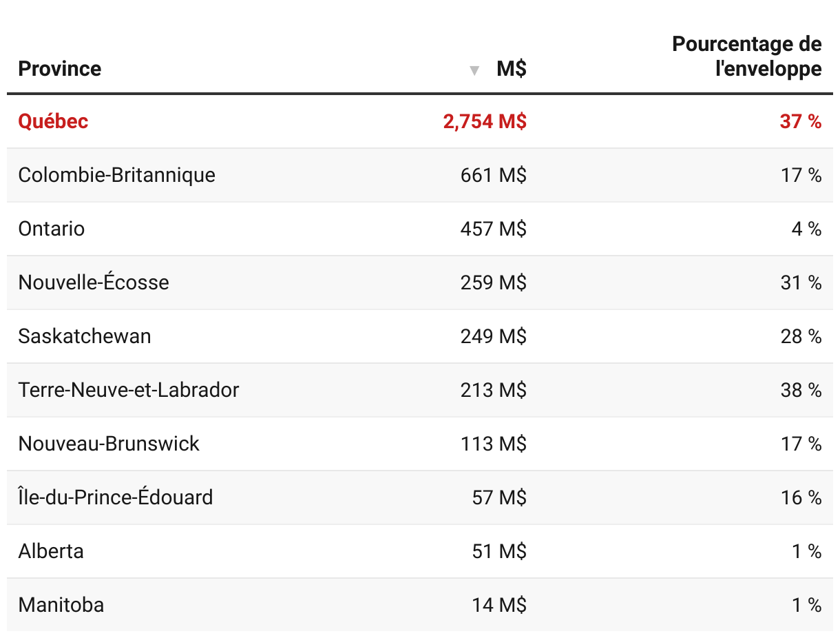840x638 pixels.
Task: Click Manitoba's 14 M$ amount
Action: point(499,606)
